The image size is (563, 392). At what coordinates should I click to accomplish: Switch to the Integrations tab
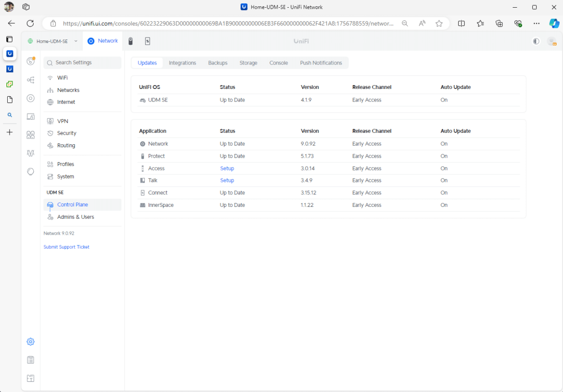182,63
